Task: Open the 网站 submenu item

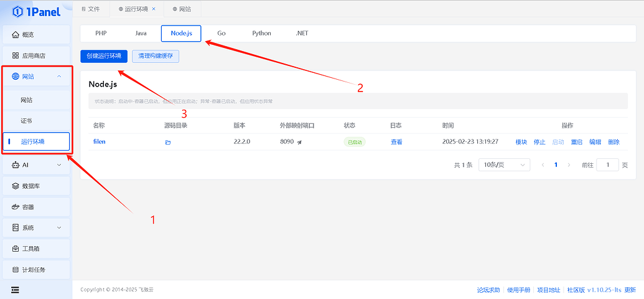Action: click(36, 100)
